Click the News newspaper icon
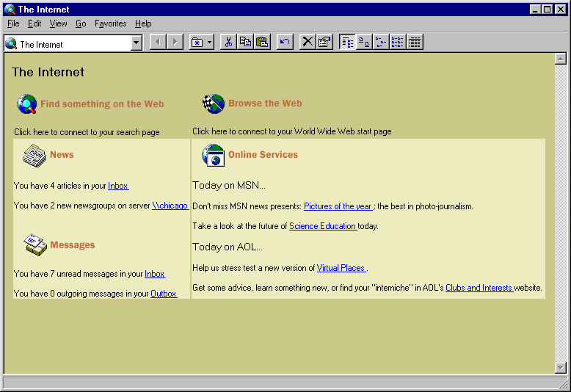 [x=34, y=156]
